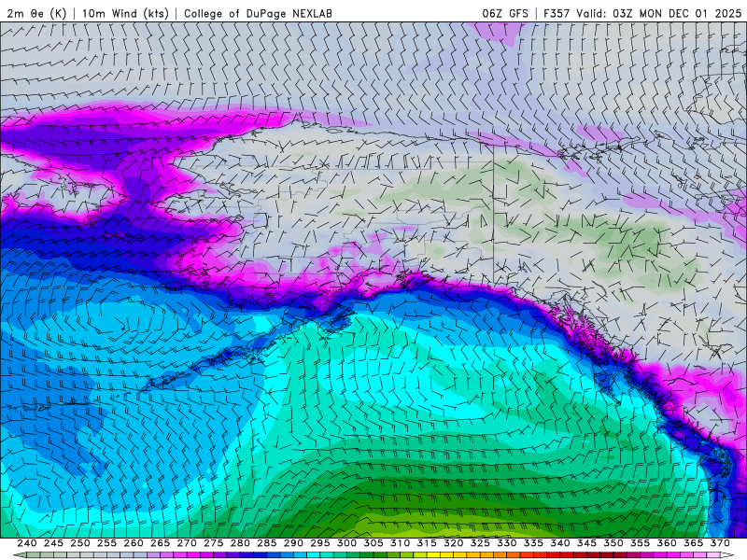Viewport: 747px width, 560px height.
Task: Click the 355 value on the color scale
Action: click(641, 543)
